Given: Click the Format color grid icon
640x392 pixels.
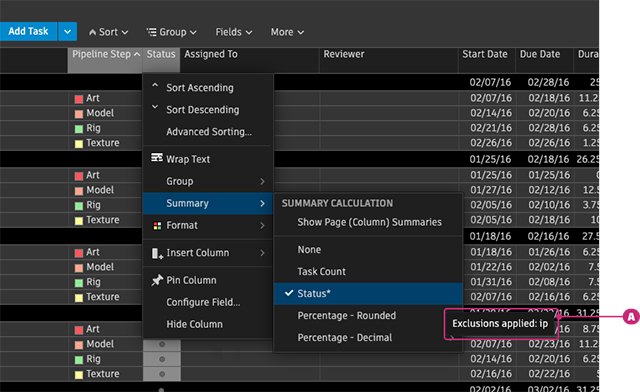Looking at the screenshot, I should [157, 225].
